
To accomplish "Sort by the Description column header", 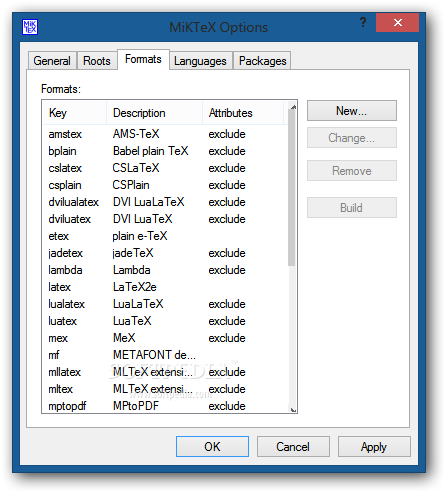I will [154, 113].
